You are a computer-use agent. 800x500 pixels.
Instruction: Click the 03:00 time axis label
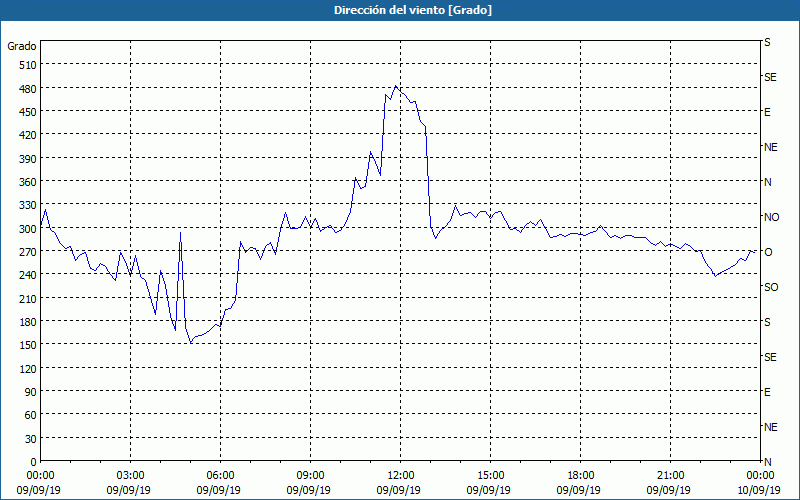(130, 476)
